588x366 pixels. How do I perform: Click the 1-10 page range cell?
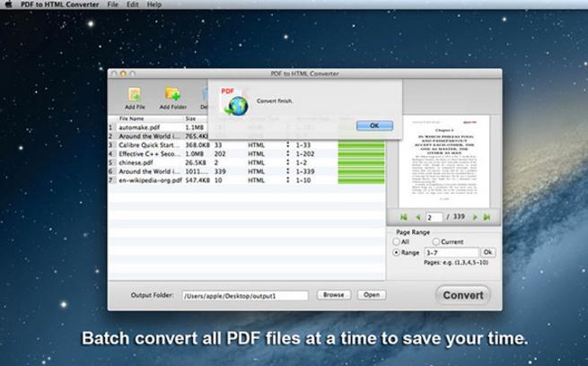pyautogui.click(x=303, y=180)
